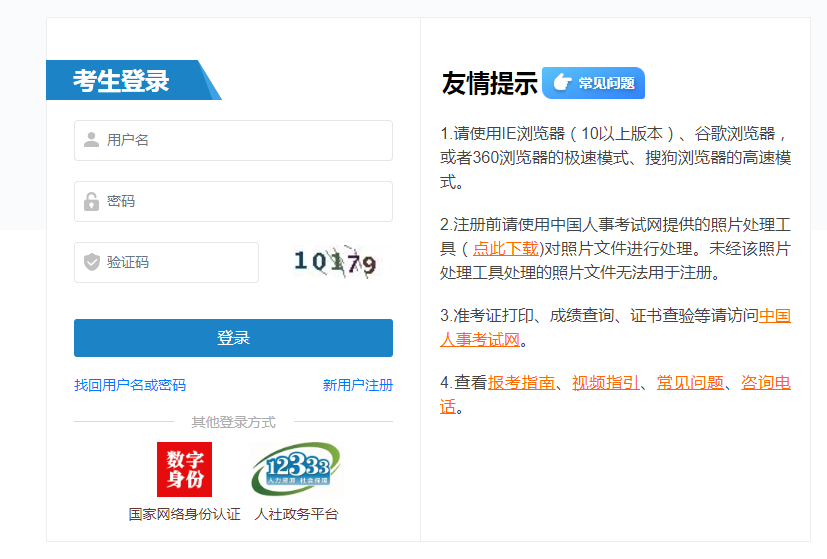Click the 其他登录方式 divider text
The image size is (827, 559).
tap(233, 422)
